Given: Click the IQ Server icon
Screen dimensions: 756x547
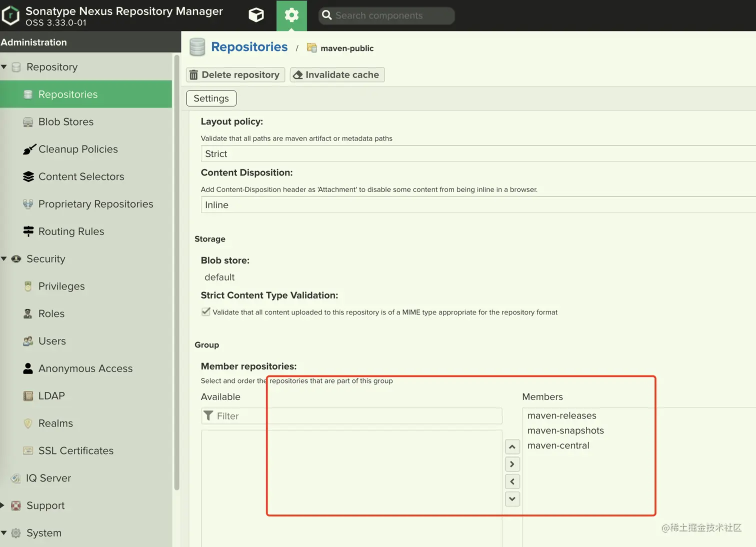Looking at the screenshot, I should (15, 478).
